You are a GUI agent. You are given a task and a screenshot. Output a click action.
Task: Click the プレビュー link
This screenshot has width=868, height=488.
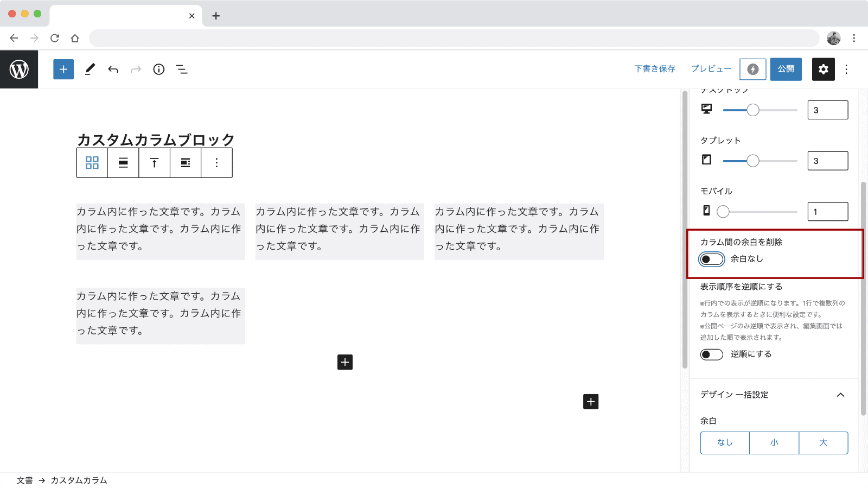pyautogui.click(x=711, y=69)
